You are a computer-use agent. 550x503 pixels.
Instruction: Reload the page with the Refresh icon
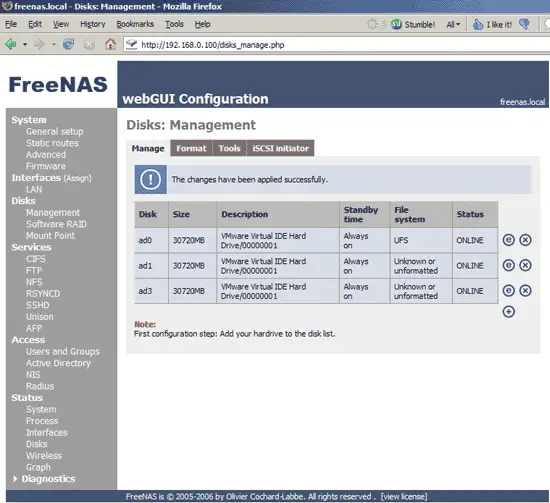pyautogui.click(x=68, y=44)
